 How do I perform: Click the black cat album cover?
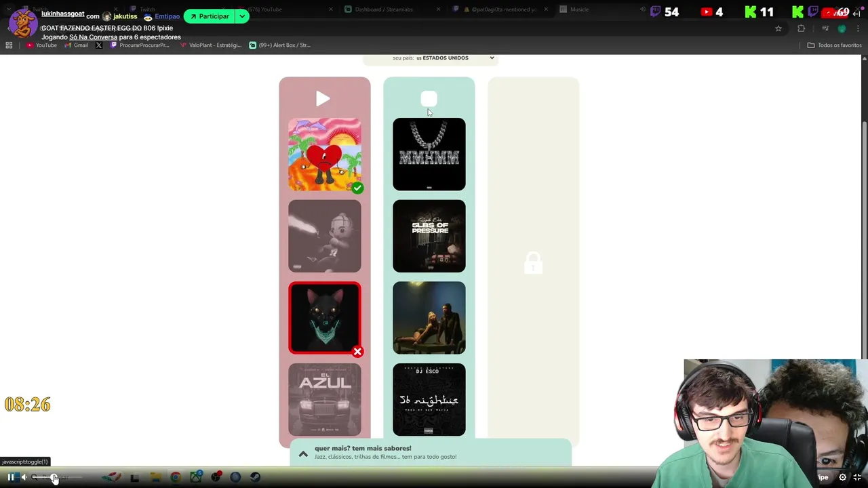[325, 318]
